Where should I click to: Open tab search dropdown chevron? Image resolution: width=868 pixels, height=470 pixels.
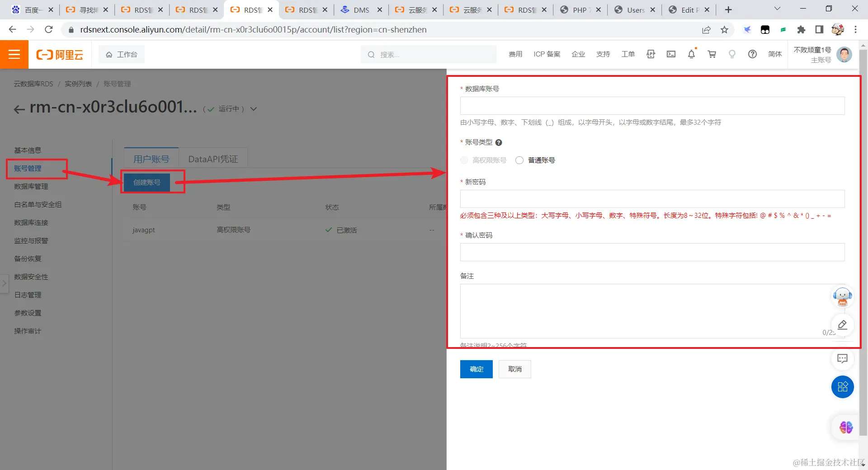coord(778,9)
